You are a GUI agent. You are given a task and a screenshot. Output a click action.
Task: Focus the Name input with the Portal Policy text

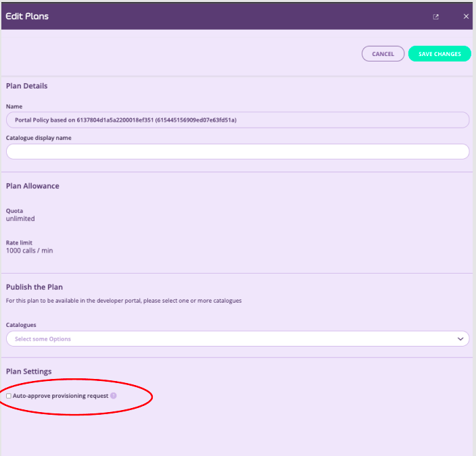click(x=237, y=120)
